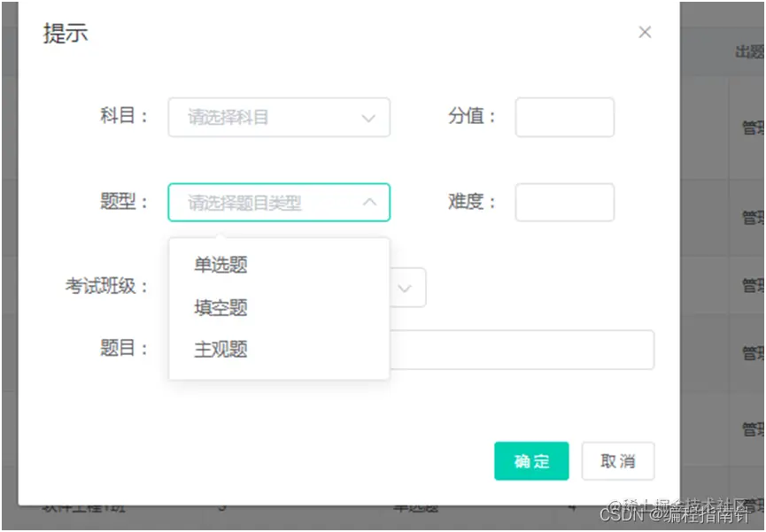
Task: Click the 科目： label
Action: (x=124, y=116)
